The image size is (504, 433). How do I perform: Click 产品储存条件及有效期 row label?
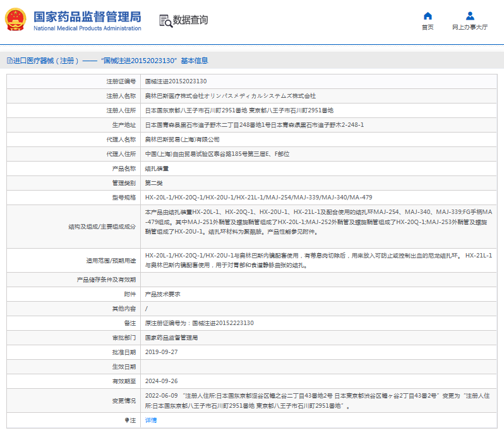[x=106, y=280]
